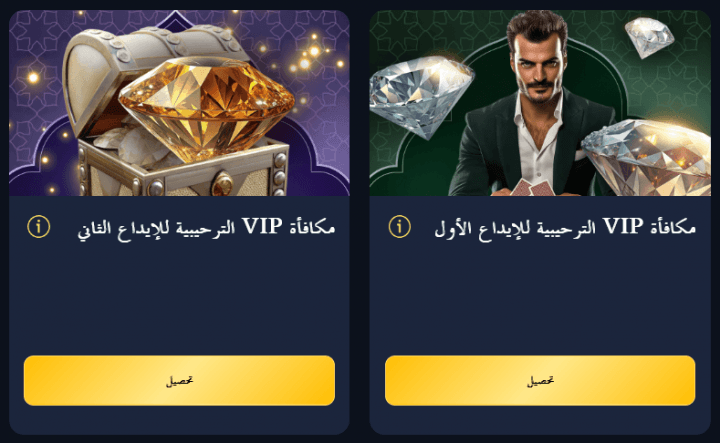Image resolution: width=720 pixels, height=443 pixels.
Task: Click the amber gem clasp on the chest
Action: coord(222,184)
